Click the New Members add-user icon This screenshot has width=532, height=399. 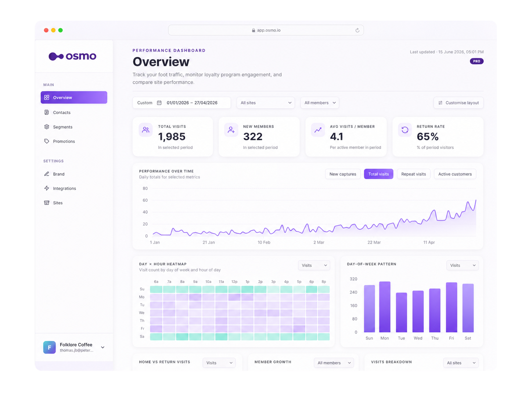coord(231,130)
